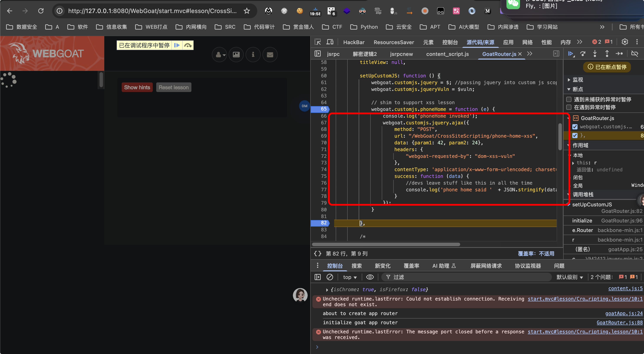Clear the console with ban icon
The image size is (644, 354).
(330, 277)
